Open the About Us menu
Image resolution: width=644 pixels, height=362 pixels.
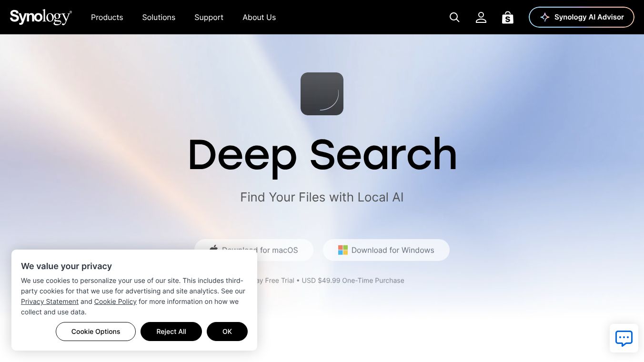[x=259, y=17]
